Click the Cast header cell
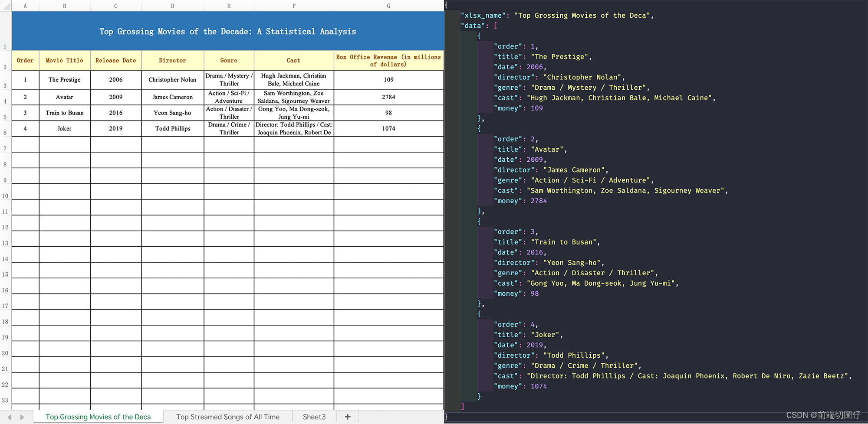 click(x=294, y=61)
